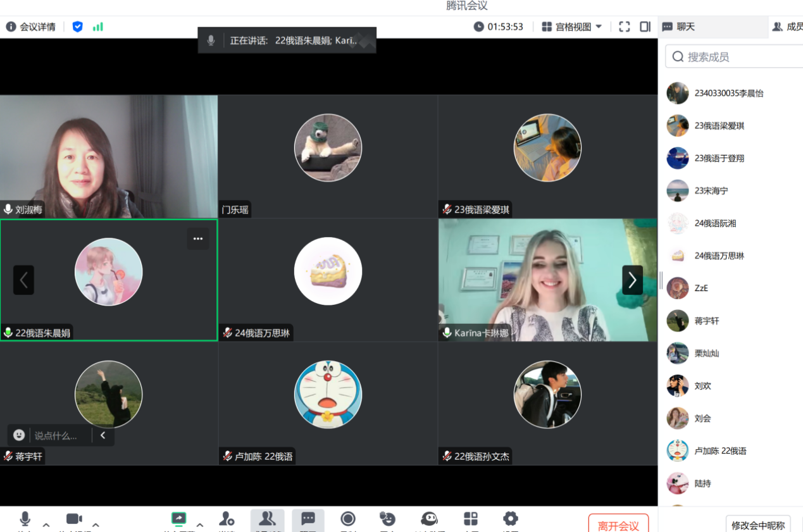Switch to the 聊天 tab
This screenshot has height=532, width=803.
coord(679,27)
